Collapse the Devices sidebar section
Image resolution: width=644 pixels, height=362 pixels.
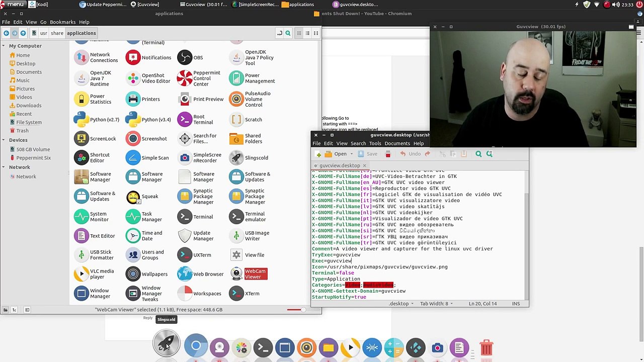(4, 140)
